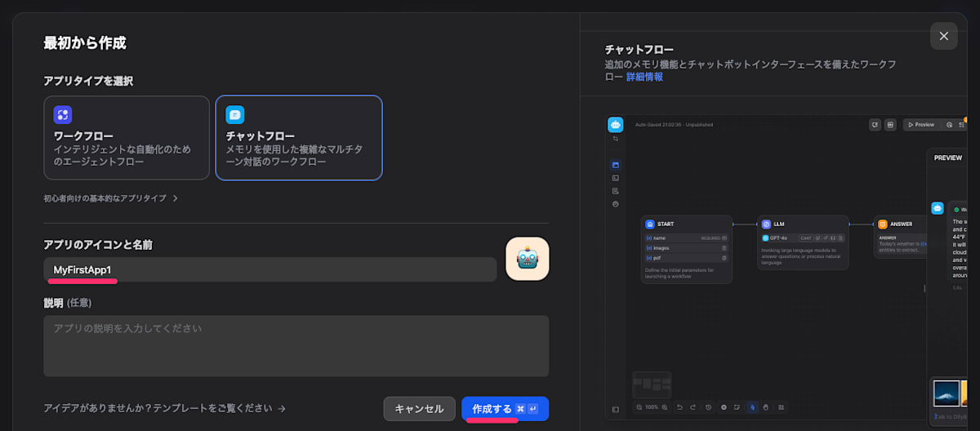Close the dialog with the X button
The height and width of the screenshot is (431, 980).
coord(943,36)
